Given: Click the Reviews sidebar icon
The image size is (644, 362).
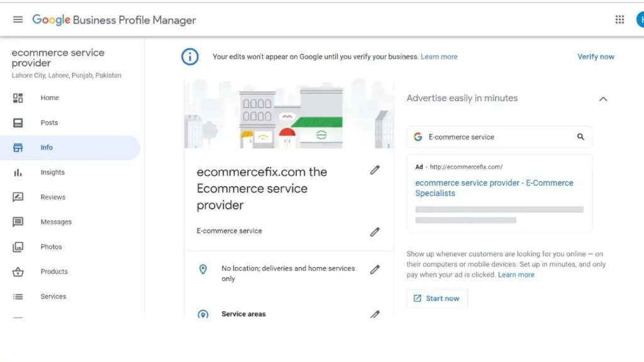Looking at the screenshot, I should [x=18, y=197].
